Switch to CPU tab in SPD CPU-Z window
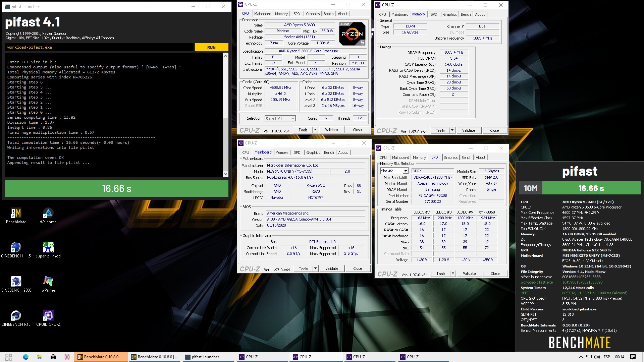 383,158
